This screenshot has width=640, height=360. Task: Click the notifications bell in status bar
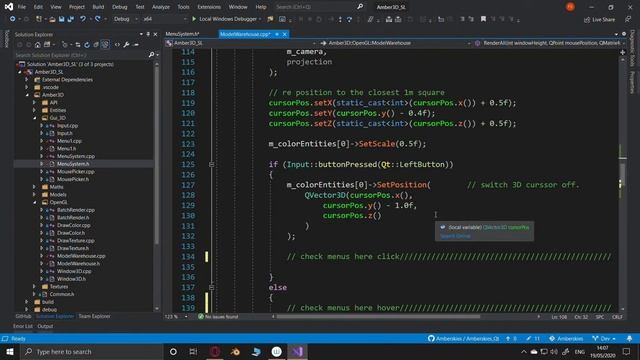coord(629,339)
